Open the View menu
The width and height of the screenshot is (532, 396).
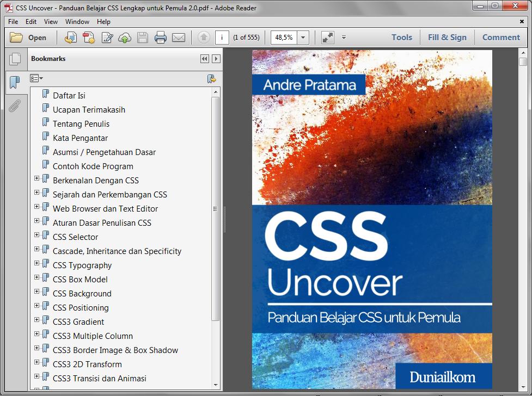coord(51,22)
